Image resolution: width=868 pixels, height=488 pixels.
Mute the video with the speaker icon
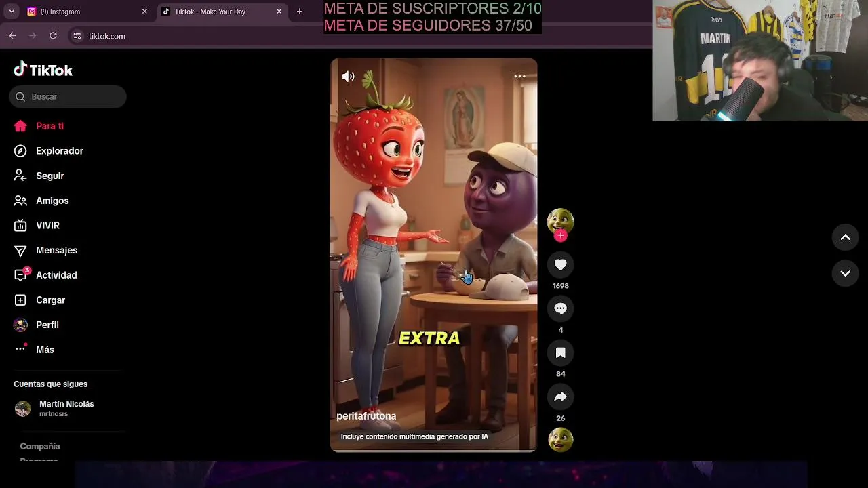pos(348,77)
